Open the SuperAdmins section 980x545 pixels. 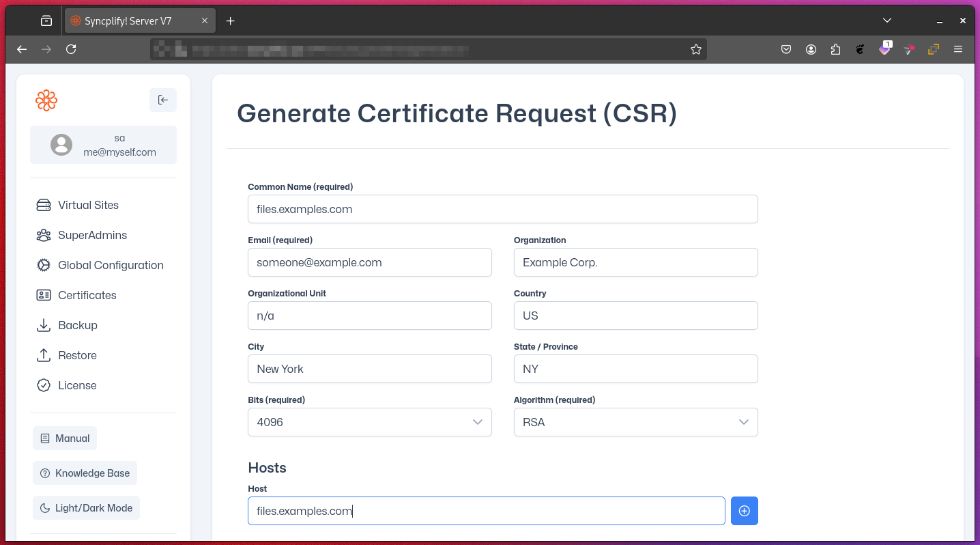[92, 235]
